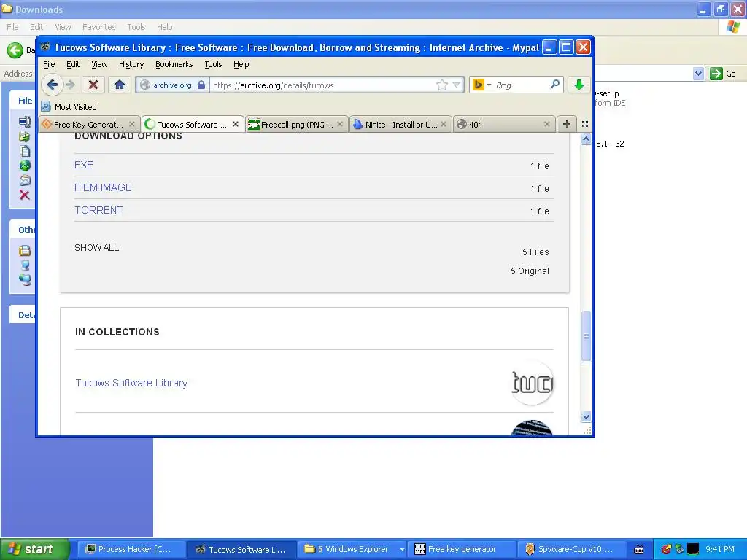Open the Windows Start menu
747x560 pixels.
(x=34, y=549)
